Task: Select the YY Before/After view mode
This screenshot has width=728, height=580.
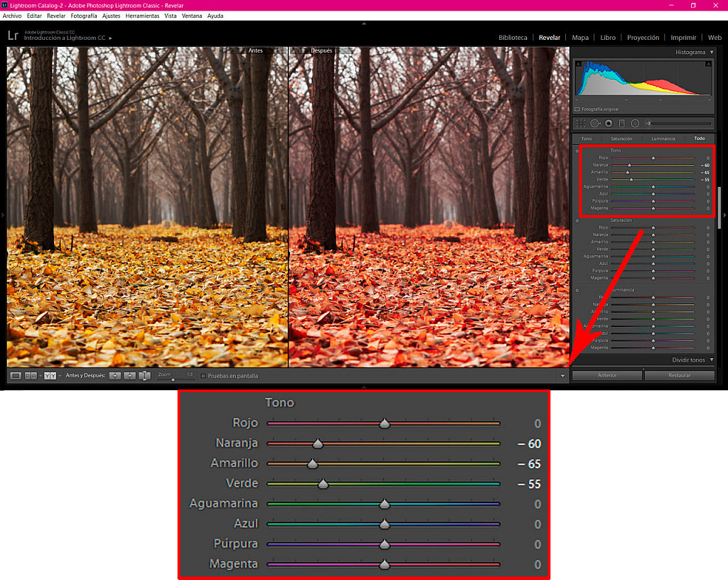Action: click(48, 376)
